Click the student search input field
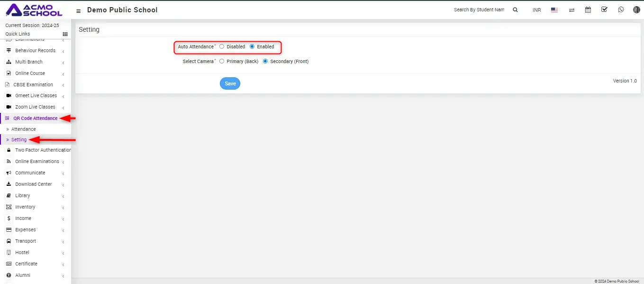 click(479, 10)
